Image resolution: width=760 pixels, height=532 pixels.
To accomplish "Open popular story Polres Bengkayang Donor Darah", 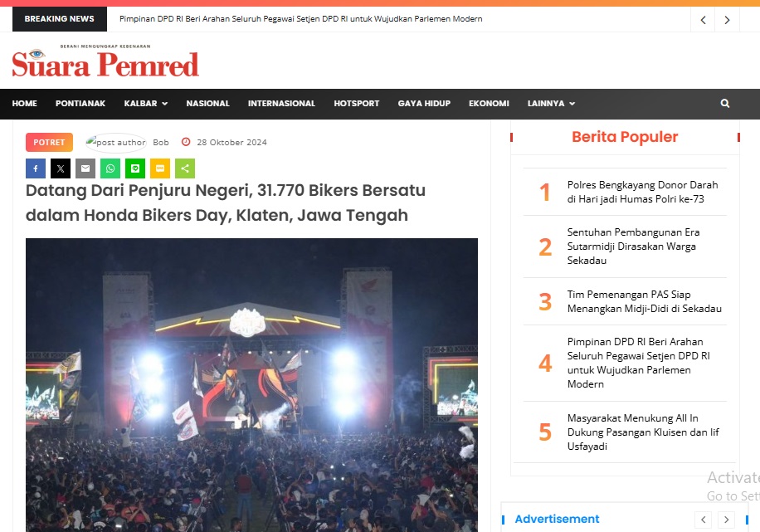I will pos(642,192).
